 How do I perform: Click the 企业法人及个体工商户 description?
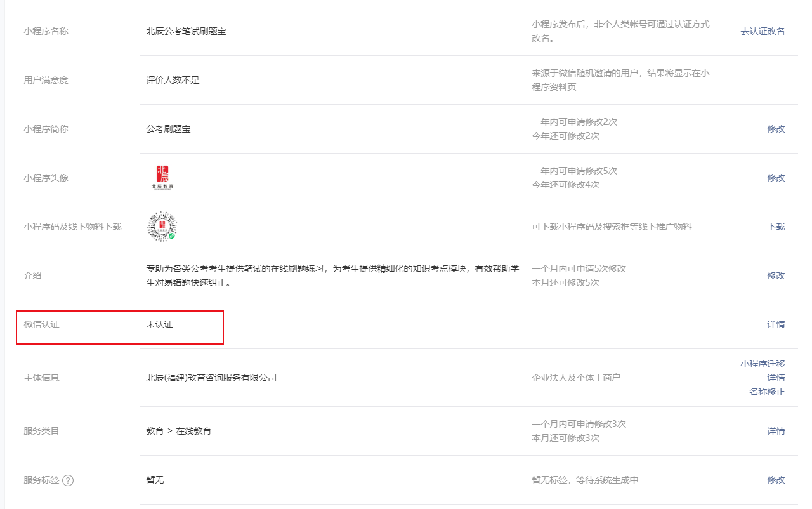click(x=576, y=378)
